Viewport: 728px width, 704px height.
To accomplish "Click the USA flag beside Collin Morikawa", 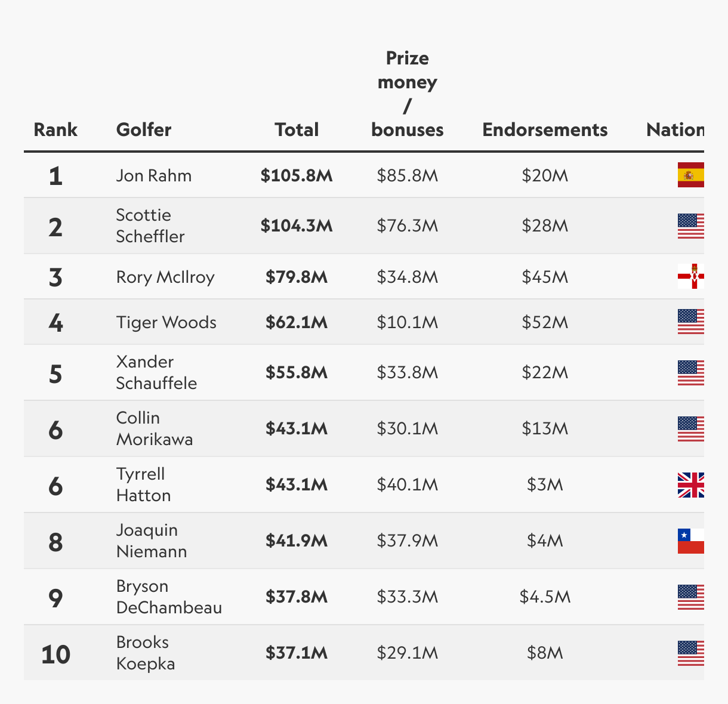I will coord(691,429).
